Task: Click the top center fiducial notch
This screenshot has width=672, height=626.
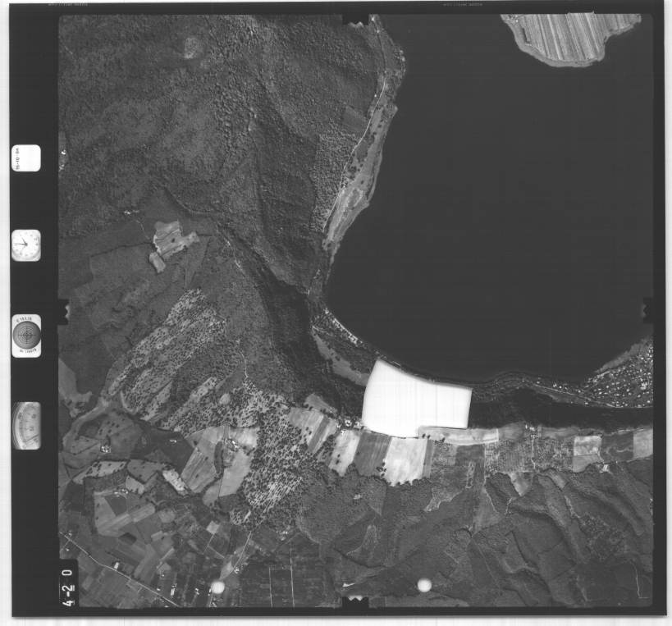Action: point(356,18)
